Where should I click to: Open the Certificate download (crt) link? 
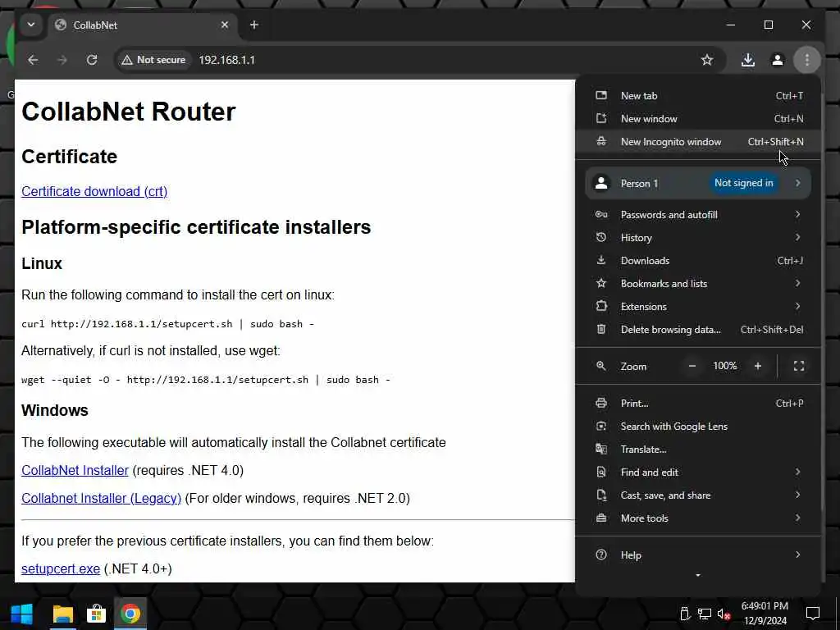click(x=94, y=192)
